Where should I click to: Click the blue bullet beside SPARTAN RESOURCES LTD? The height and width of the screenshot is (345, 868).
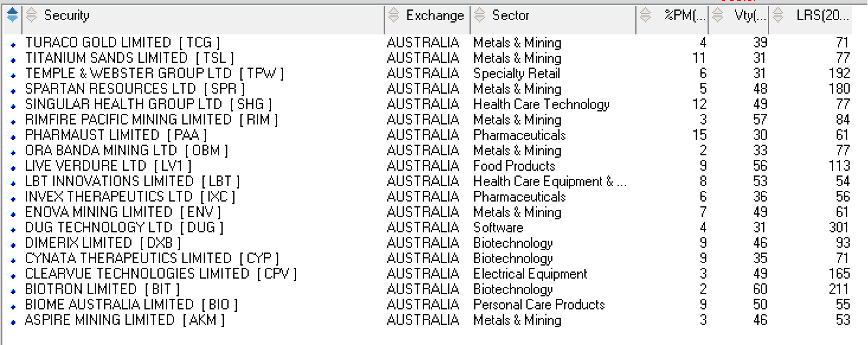(x=13, y=91)
